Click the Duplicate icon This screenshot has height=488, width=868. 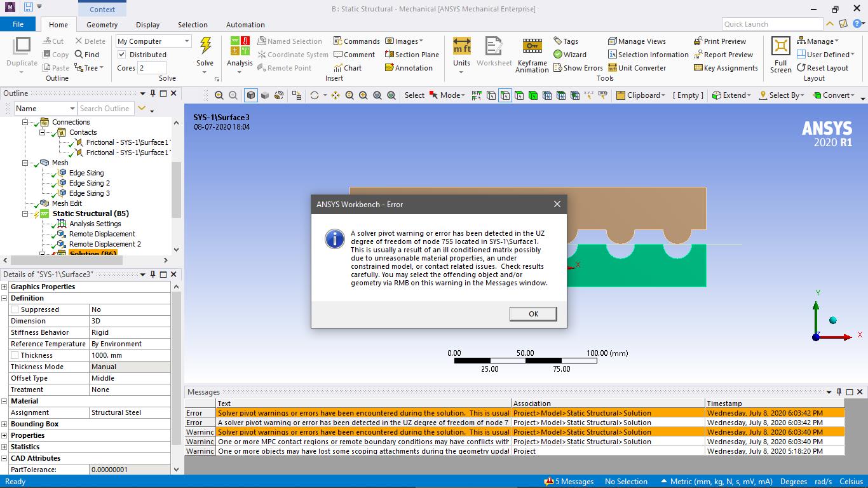tap(22, 46)
